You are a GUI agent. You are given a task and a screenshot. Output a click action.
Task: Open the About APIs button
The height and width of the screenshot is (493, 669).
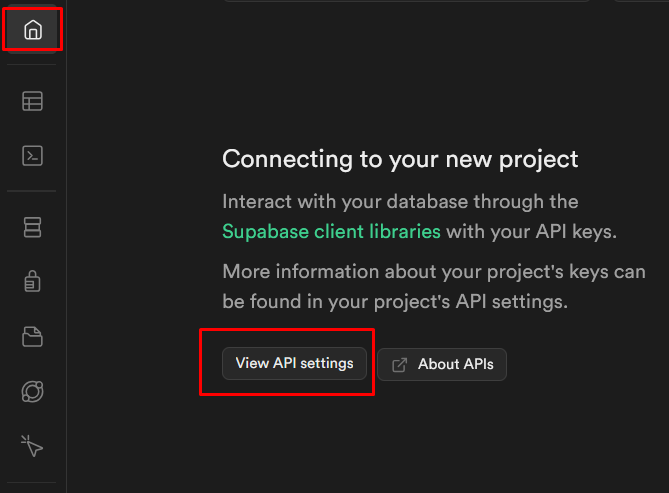[442, 365]
